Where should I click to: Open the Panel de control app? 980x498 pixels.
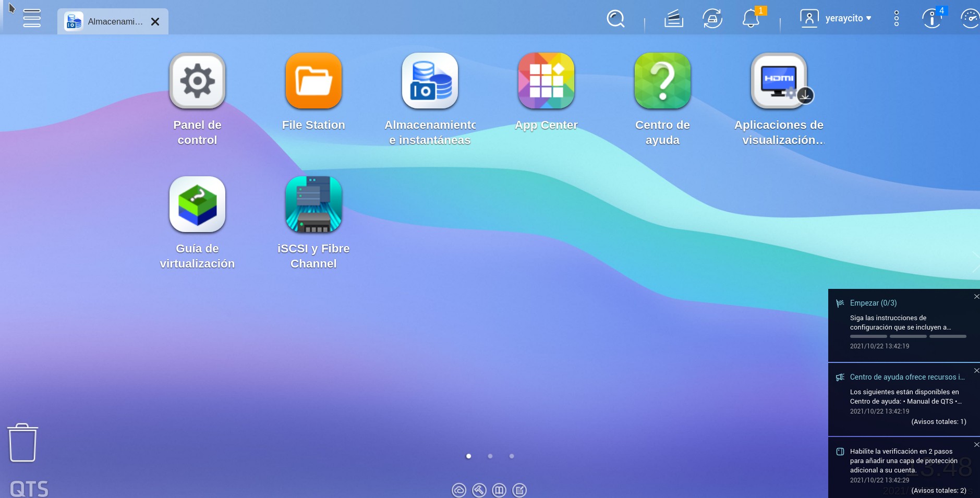click(x=197, y=81)
